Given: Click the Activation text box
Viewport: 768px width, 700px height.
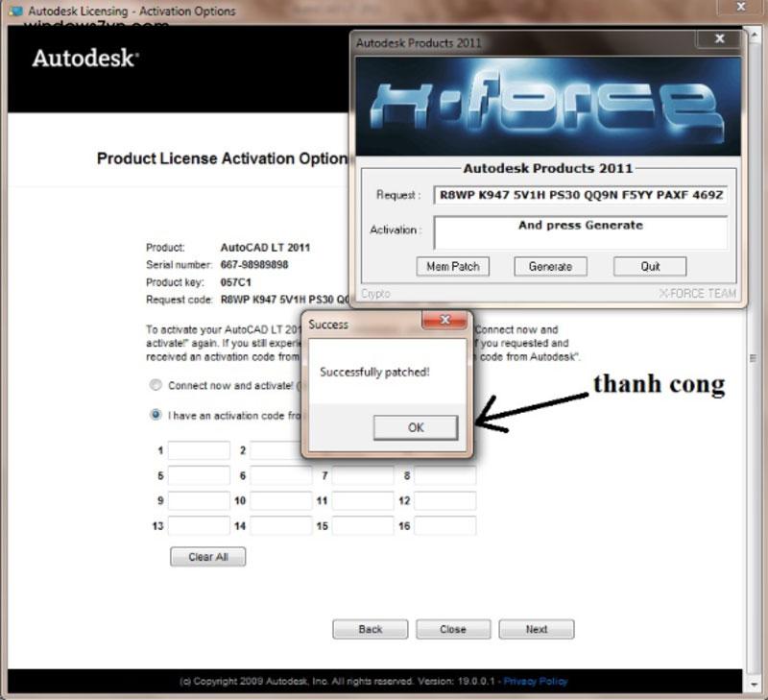Looking at the screenshot, I should pos(580,232).
